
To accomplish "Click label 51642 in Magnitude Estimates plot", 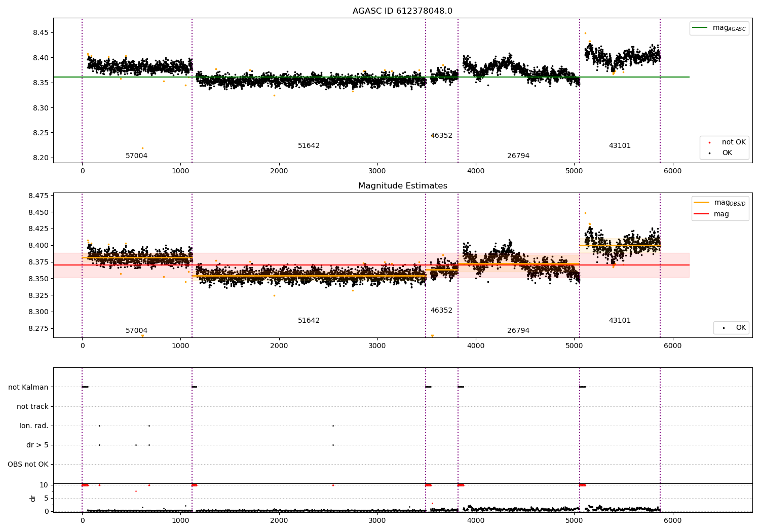I will point(309,321).
